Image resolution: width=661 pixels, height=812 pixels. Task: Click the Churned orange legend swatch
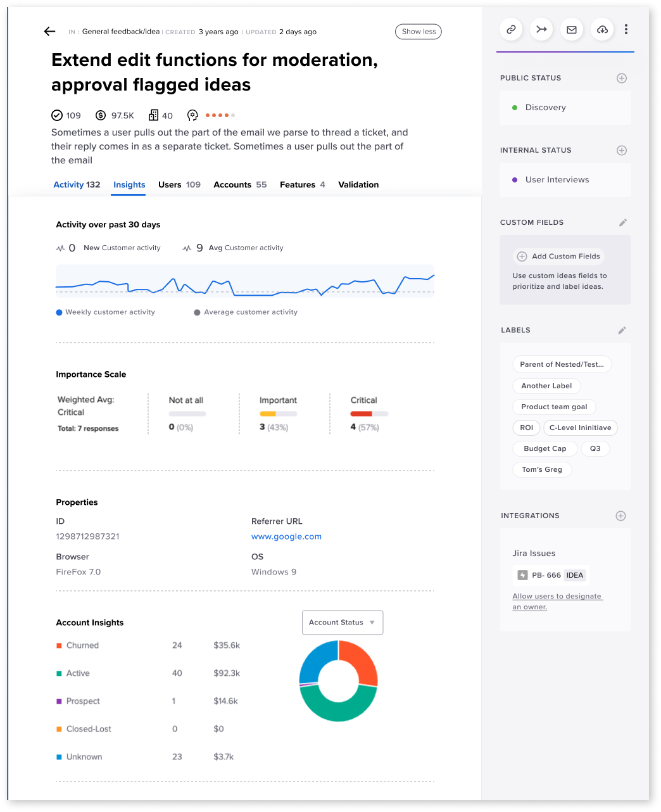tap(59, 645)
